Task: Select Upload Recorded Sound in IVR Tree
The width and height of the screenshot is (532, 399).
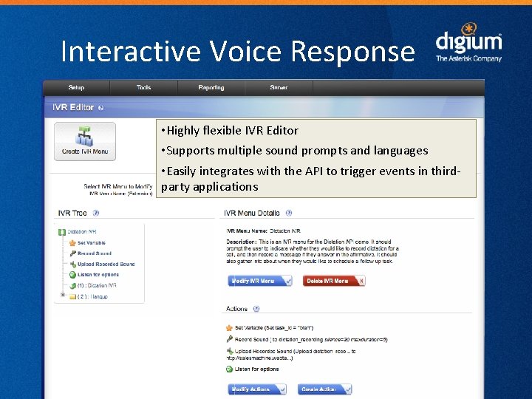Action: (x=106, y=264)
